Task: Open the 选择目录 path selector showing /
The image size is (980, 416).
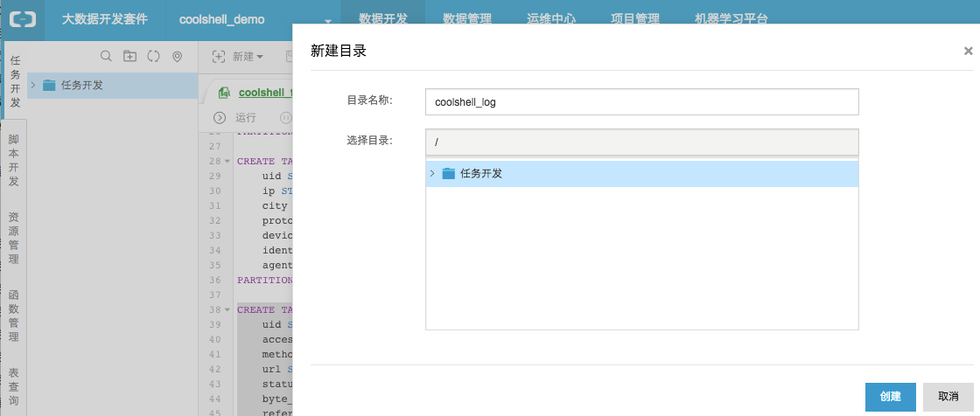Action: [642, 142]
